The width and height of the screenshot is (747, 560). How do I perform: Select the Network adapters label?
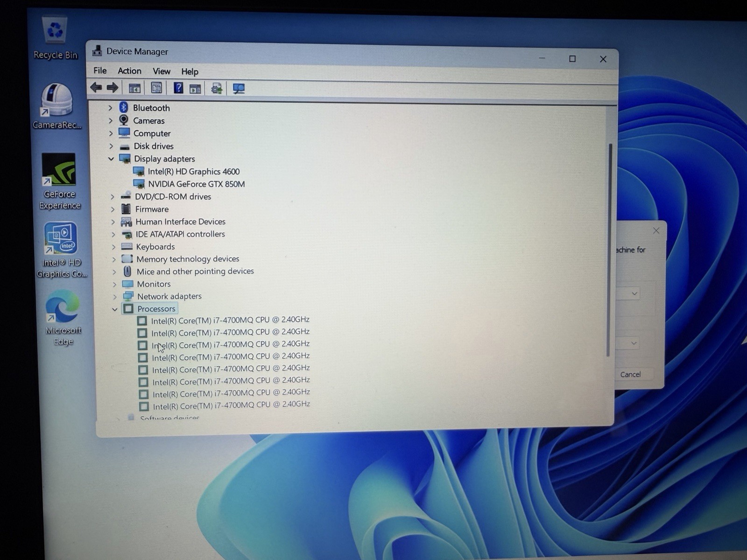[169, 296]
